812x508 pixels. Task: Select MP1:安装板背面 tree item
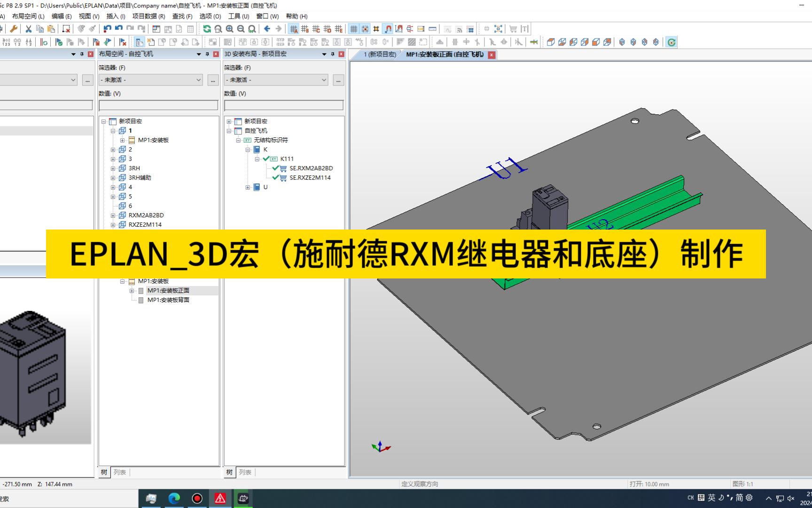tap(168, 300)
